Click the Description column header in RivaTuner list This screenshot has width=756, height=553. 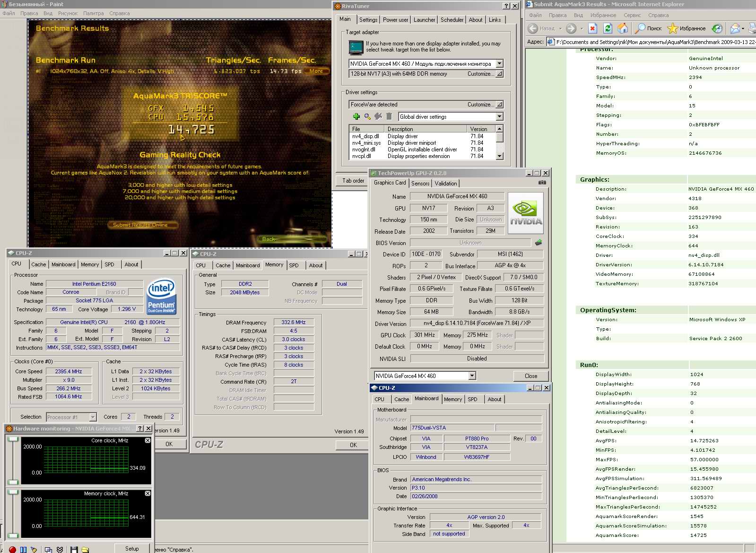tap(425, 129)
